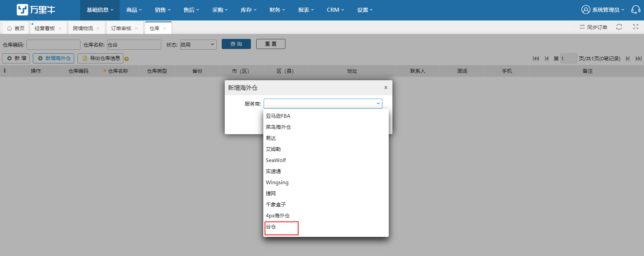
Task: Go to first page icon
Action: click(536, 59)
